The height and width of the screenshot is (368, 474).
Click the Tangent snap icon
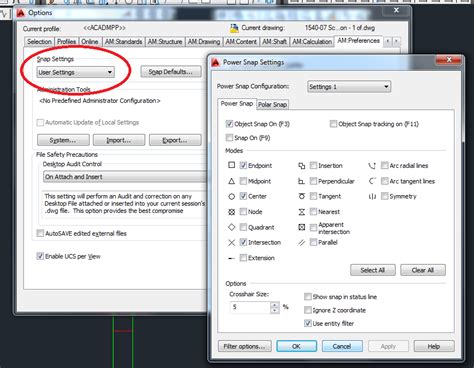pyautogui.click(x=302, y=196)
